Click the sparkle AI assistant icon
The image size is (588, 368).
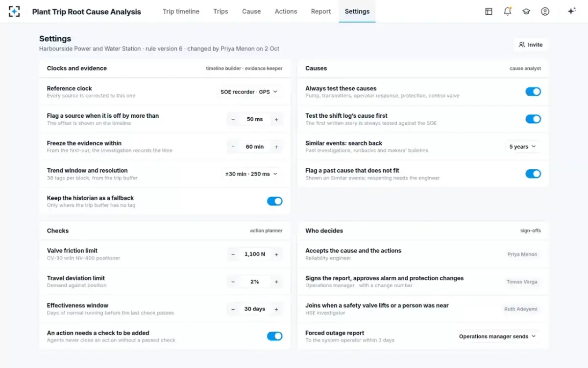571,11
